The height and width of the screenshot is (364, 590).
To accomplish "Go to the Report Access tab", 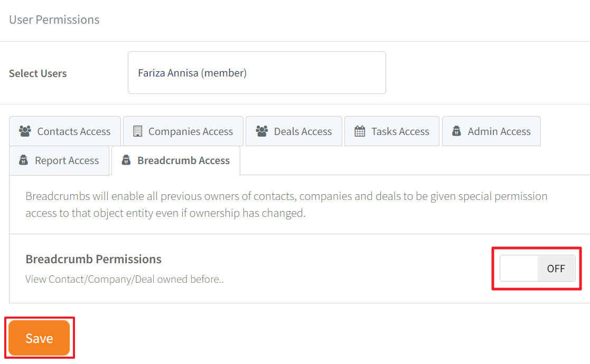I will point(59,160).
